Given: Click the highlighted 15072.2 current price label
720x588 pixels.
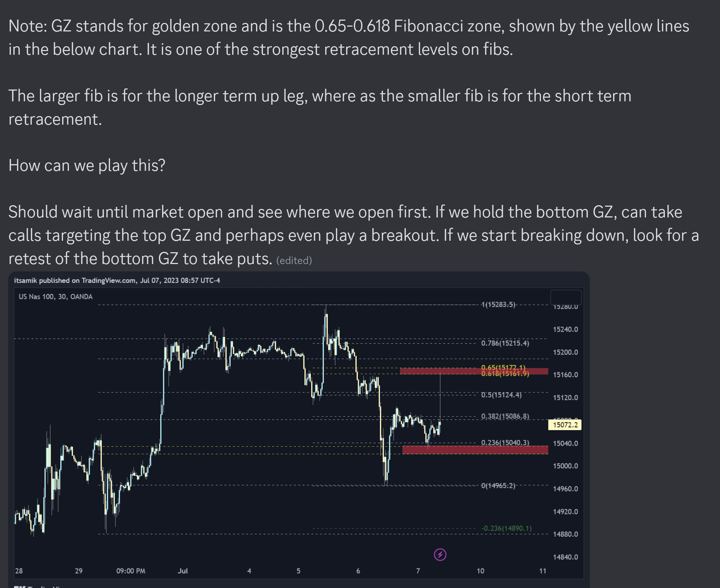Looking at the screenshot, I should [x=565, y=425].
